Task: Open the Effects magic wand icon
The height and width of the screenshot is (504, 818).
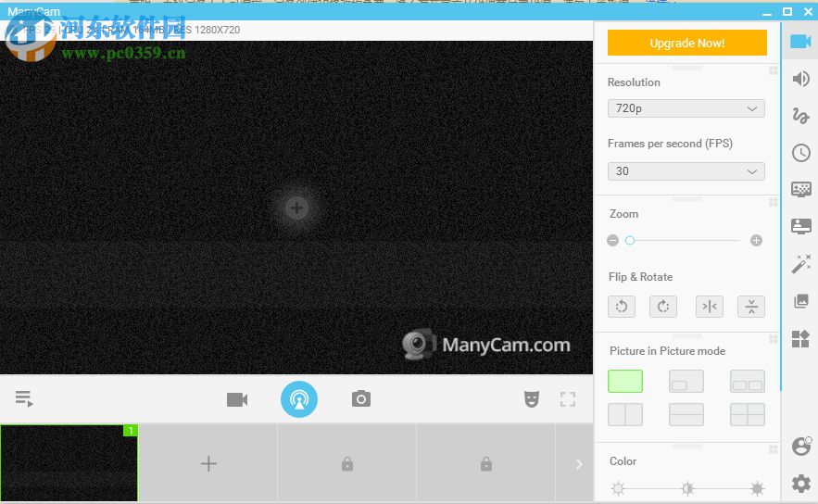Action: click(800, 264)
